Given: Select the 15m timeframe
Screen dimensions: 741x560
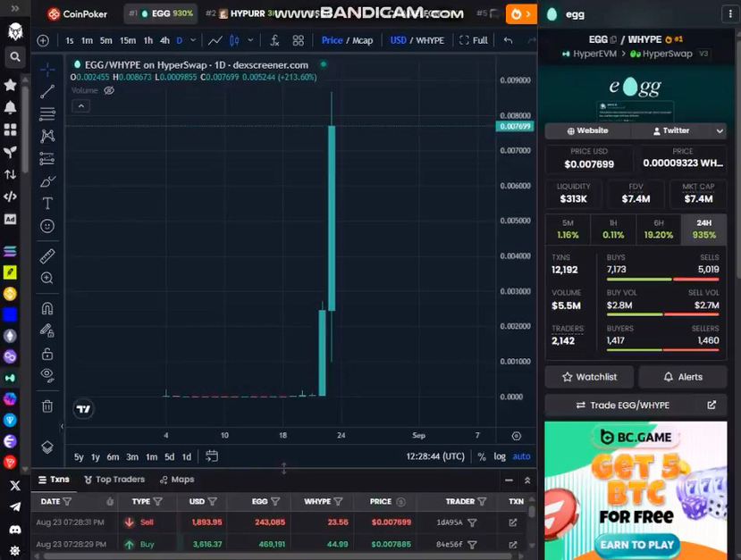Looking at the screenshot, I should click(128, 40).
